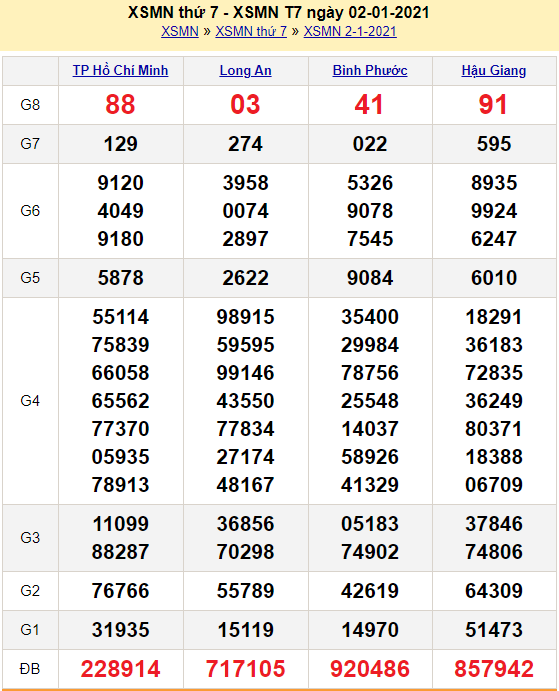Click the ĐB row label
559x691 pixels.
(x=30, y=669)
